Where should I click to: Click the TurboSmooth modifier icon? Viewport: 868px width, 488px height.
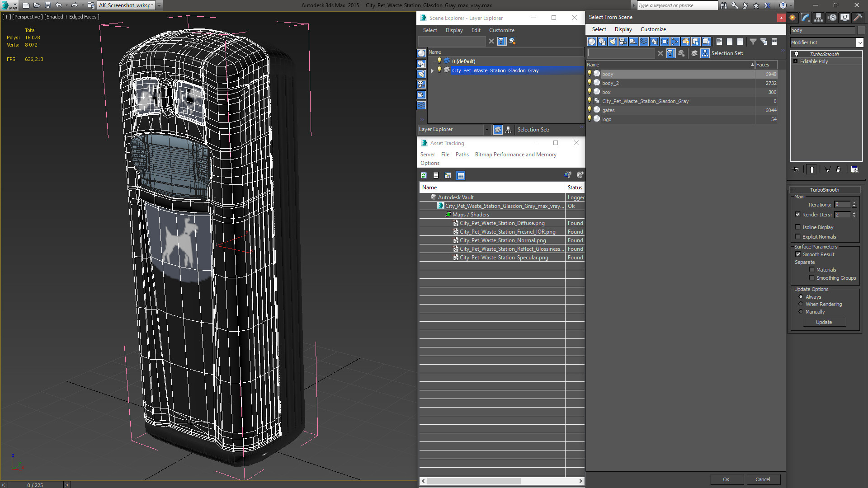pyautogui.click(x=797, y=54)
